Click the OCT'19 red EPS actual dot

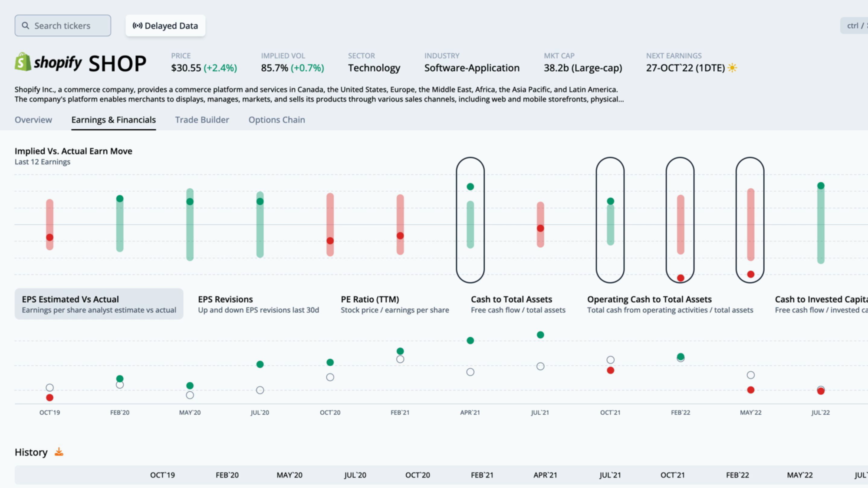pos(50,397)
